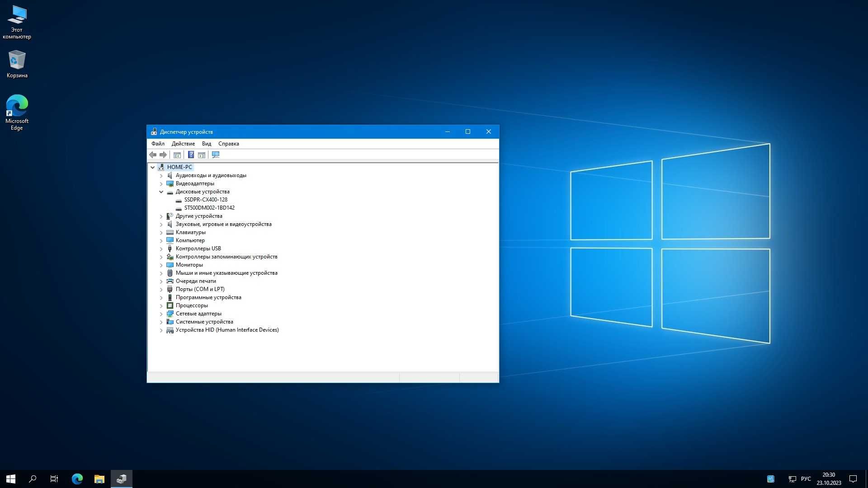Select the Другие устройства unknown-device icon
This screenshot has height=488, width=868.
[x=170, y=216]
